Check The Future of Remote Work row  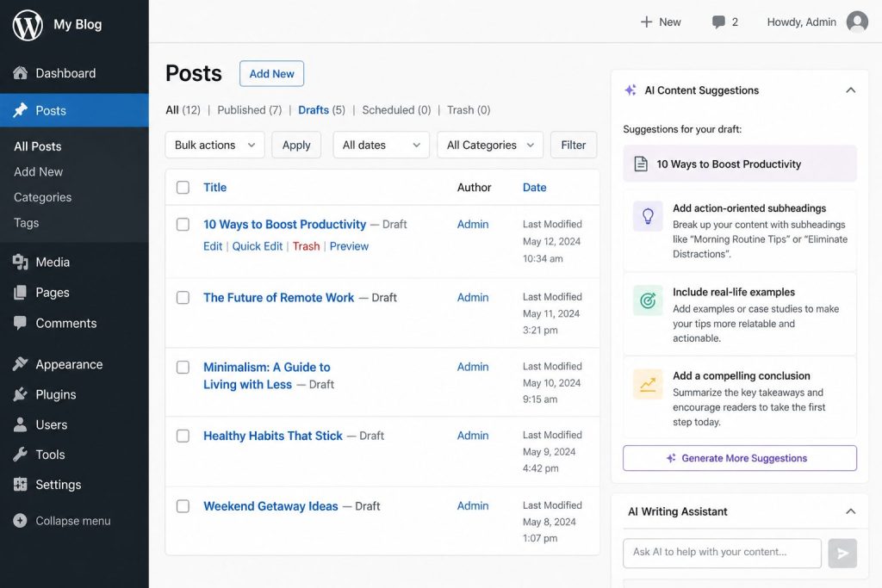click(x=183, y=297)
